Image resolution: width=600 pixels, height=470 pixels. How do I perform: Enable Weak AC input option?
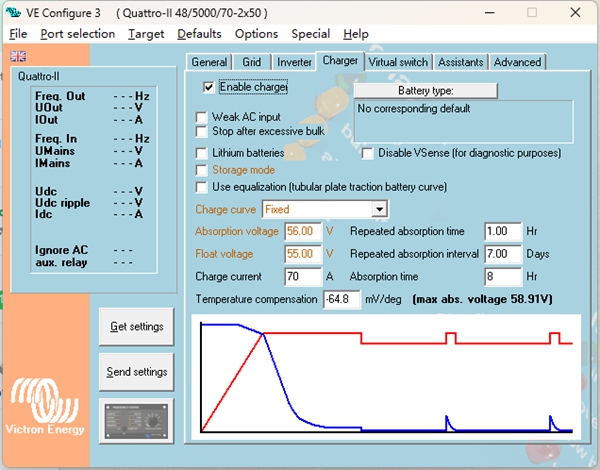201,117
